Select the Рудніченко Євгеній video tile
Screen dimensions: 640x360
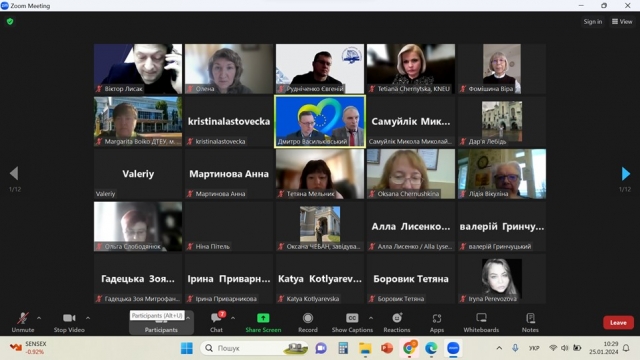point(320,69)
